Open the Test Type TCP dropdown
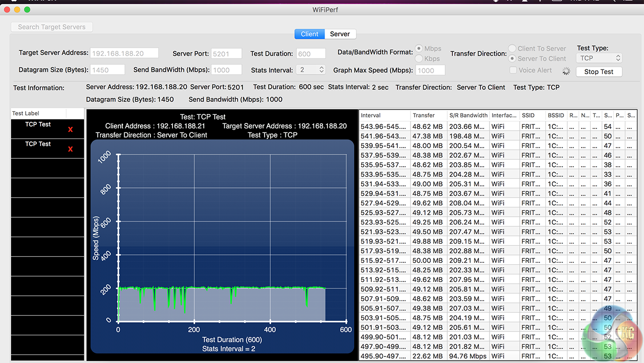 click(x=599, y=58)
